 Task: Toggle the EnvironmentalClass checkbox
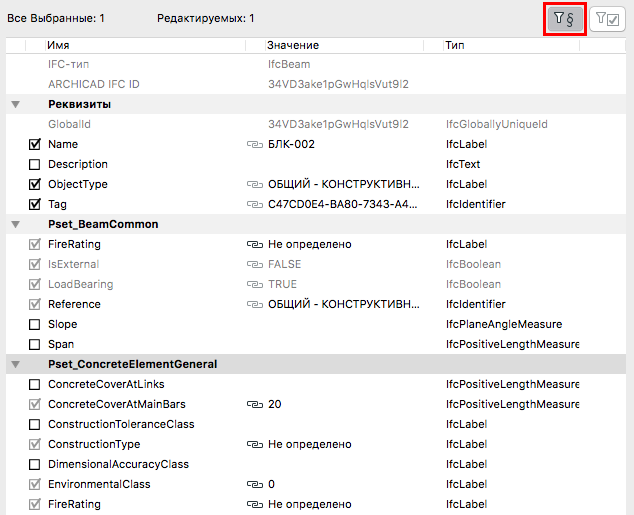[x=35, y=484]
